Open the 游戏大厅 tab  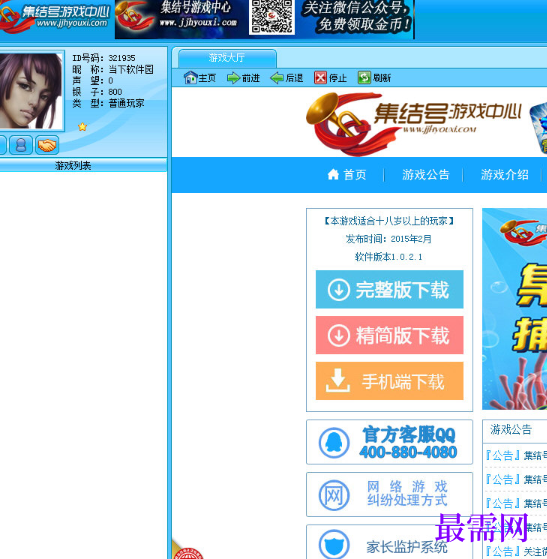[x=227, y=58]
